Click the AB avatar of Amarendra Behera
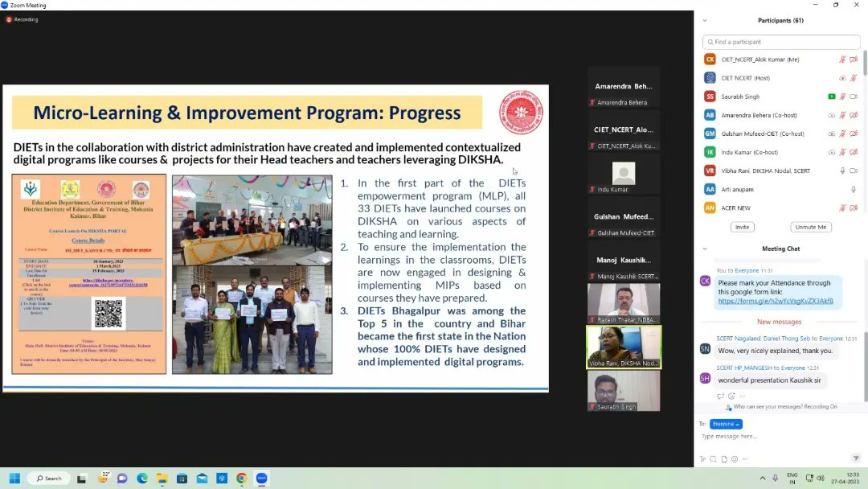 coord(710,115)
